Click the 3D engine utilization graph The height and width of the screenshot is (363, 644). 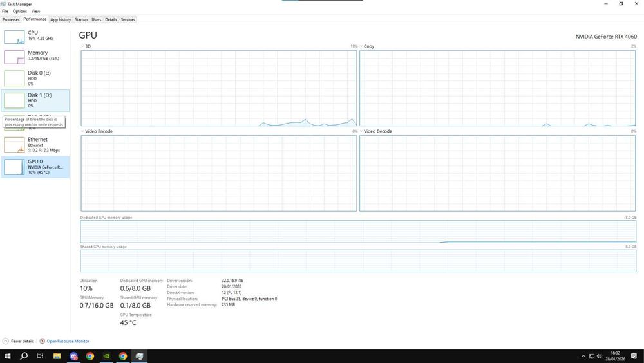point(219,88)
